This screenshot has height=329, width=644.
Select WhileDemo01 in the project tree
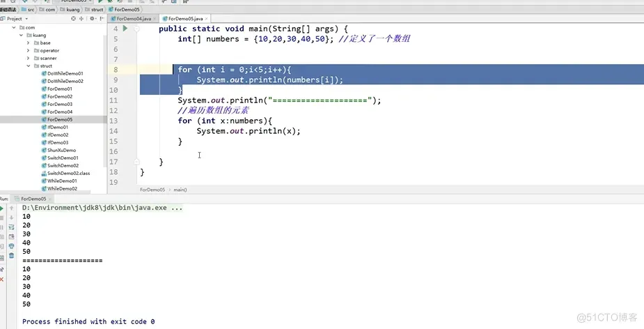59,181
